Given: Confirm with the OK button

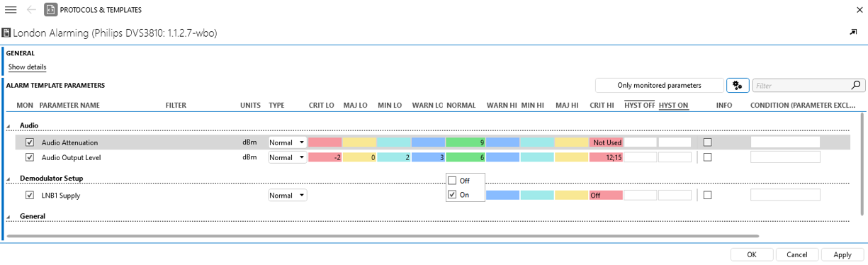Looking at the screenshot, I should point(752,254).
